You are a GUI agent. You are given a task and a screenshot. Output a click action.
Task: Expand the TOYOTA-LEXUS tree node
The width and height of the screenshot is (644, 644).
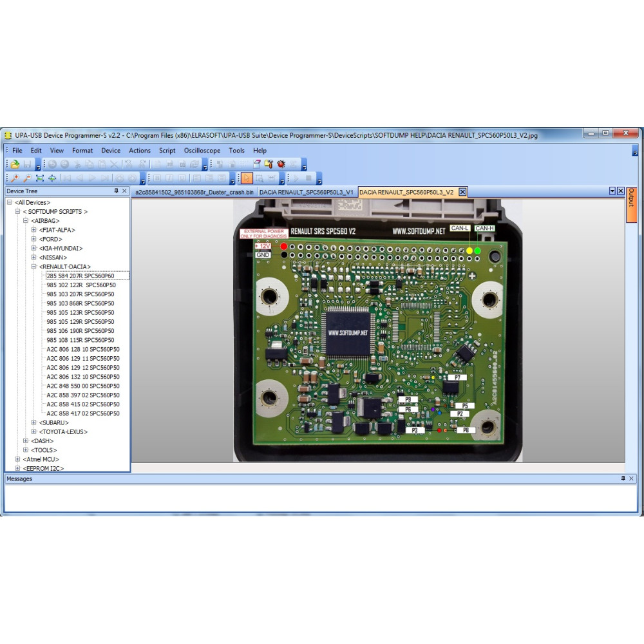coord(33,431)
